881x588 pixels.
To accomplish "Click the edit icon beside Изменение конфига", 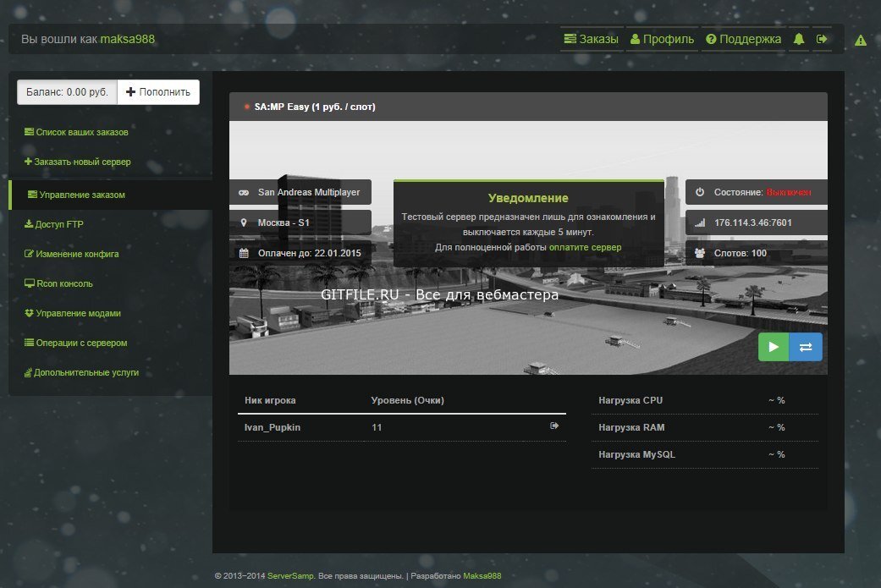I will tap(29, 254).
